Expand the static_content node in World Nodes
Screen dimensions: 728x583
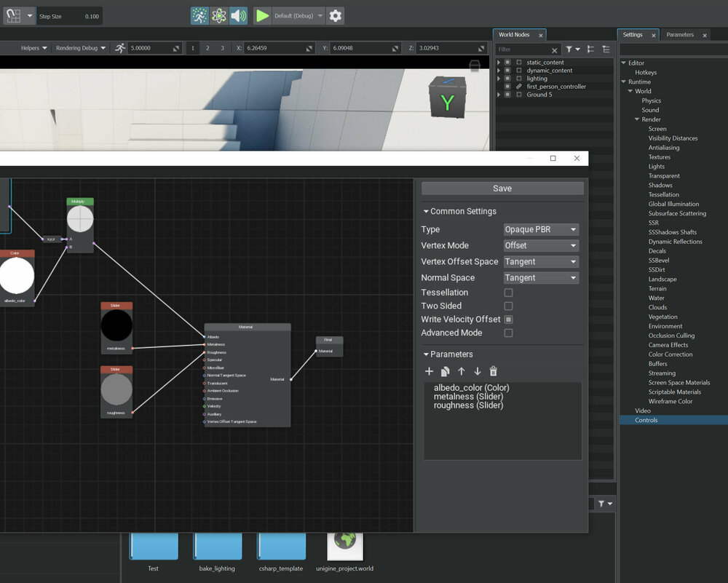499,63
